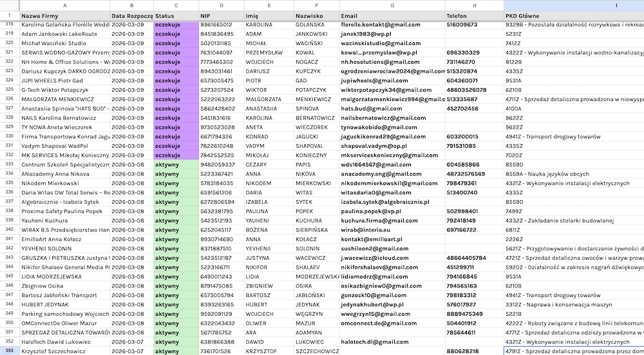The width and height of the screenshot is (644, 355).
Task: Click the "PKD Główne" header cell
Action: coord(573,15)
